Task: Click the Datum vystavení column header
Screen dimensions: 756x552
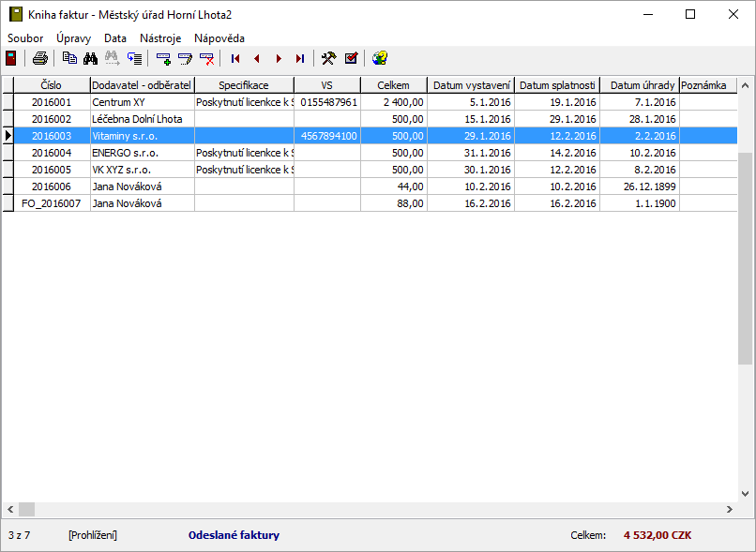Action: click(471, 85)
